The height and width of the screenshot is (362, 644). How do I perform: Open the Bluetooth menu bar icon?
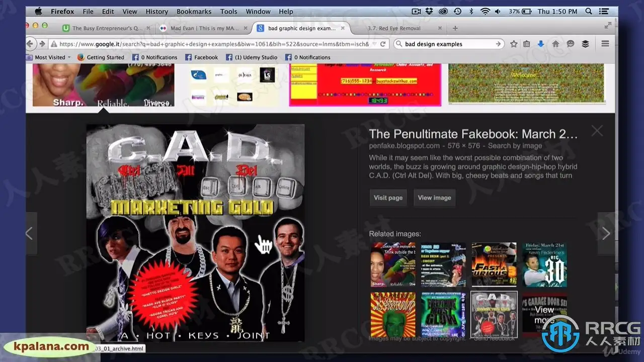(471, 11)
